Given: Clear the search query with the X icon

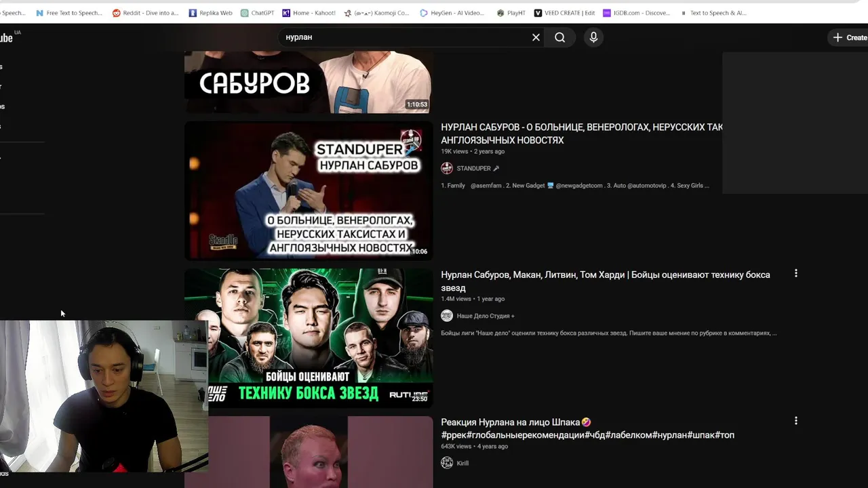Looking at the screenshot, I should [x=536, y=37].
